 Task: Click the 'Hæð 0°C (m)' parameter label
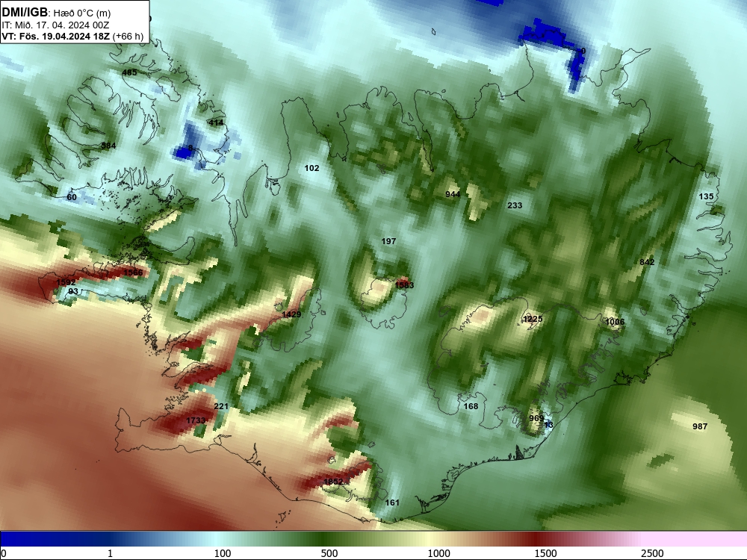[82, 13]
